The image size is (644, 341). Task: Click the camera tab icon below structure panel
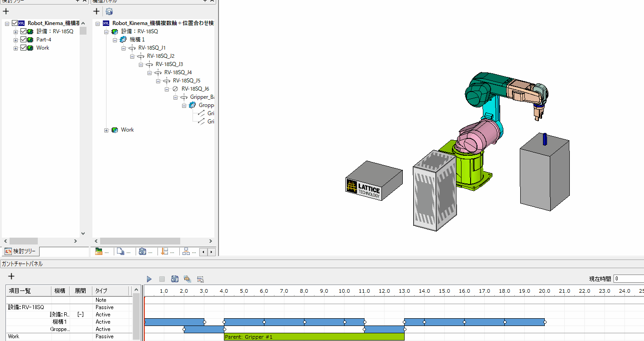pyautogui.click(x=142, y=252)
